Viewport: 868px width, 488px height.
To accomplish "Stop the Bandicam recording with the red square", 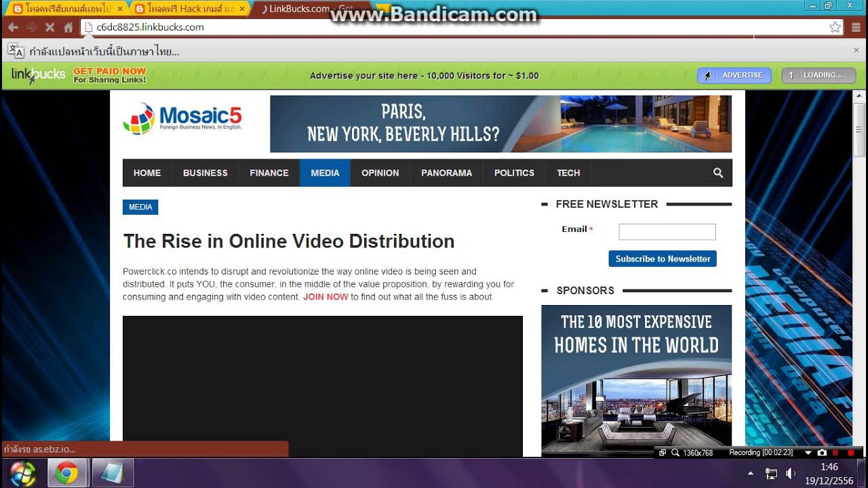I will point(851,453).
